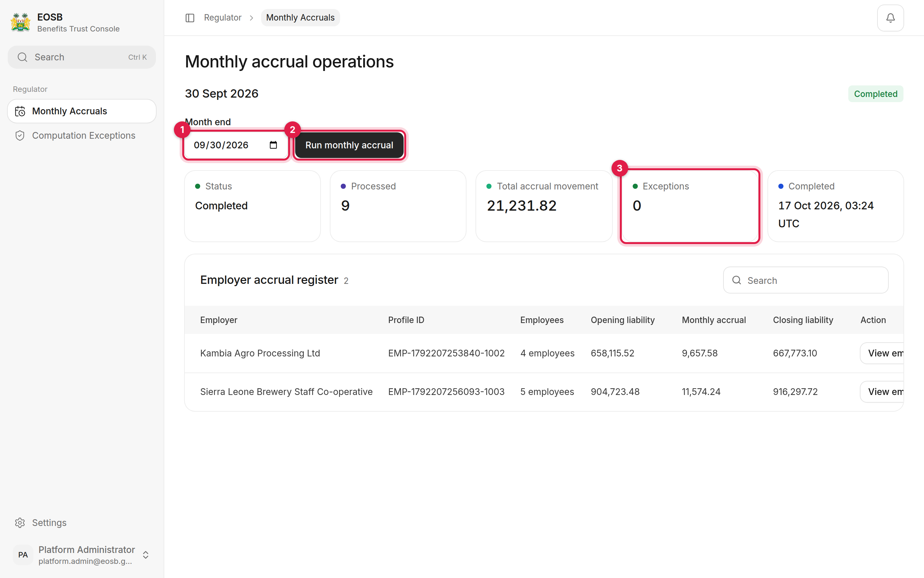Focus the Month end date field

click(235, 145)
